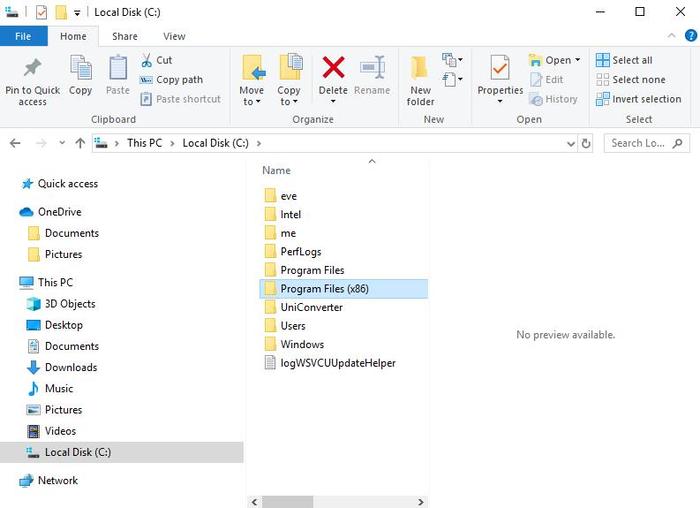Image resolution: width=700 pixels, height=508 pixels.
Task: Customize Quick Access Toolbar dropdown arrow
Action: (77, 13)
